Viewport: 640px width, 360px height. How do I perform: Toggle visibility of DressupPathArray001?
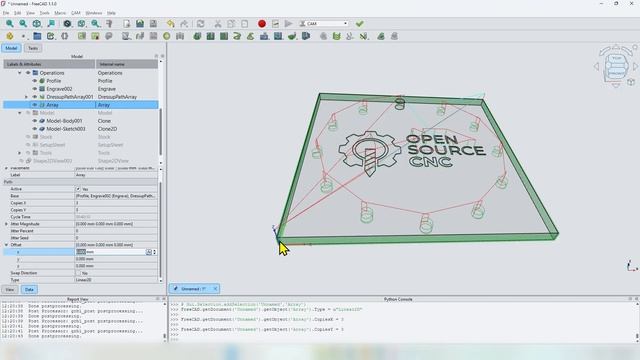[x=35, y=97]
